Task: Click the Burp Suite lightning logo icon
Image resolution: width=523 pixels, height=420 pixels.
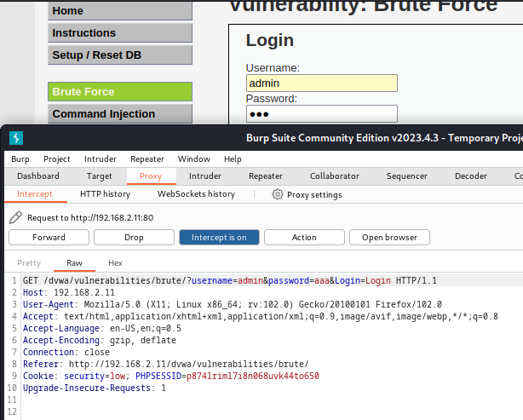Action: pos(16,138)
